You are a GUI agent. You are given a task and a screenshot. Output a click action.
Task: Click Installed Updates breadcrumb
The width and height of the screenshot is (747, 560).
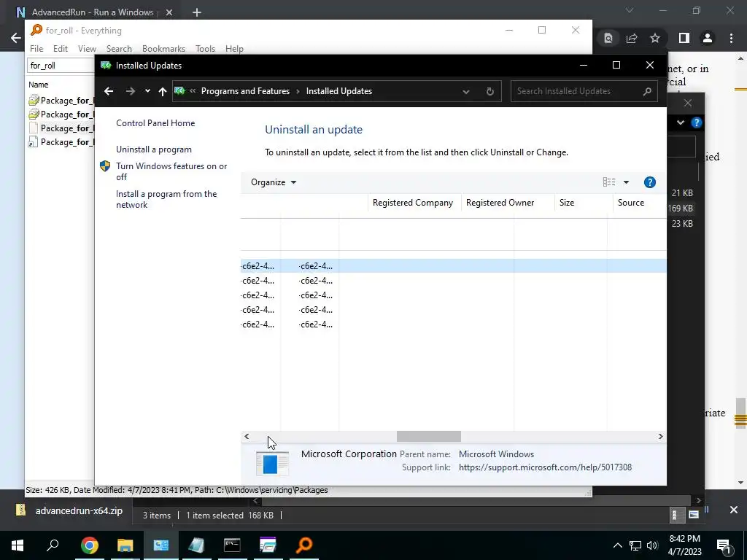[338, 91]
